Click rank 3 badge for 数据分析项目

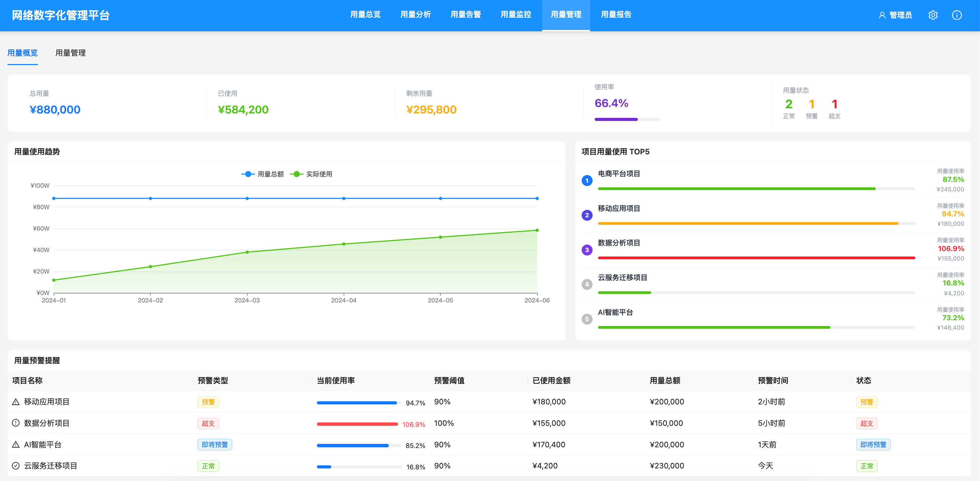tap(587, 250)
